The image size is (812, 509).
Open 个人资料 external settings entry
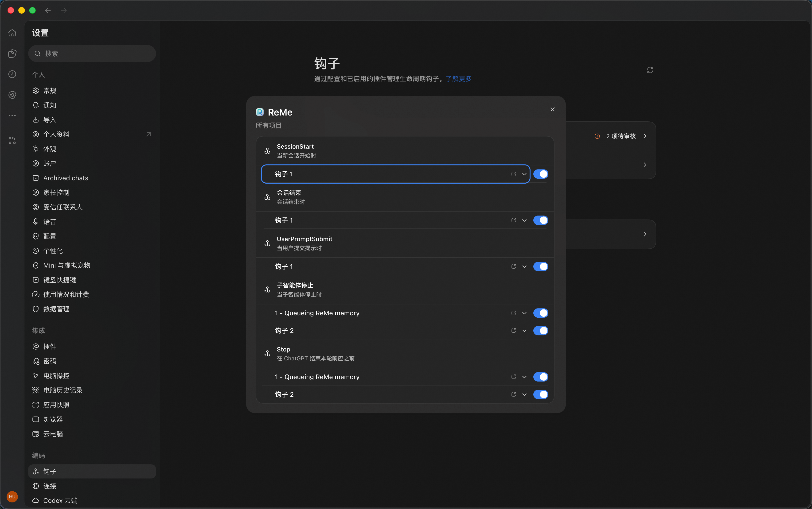tap(92, 134)
